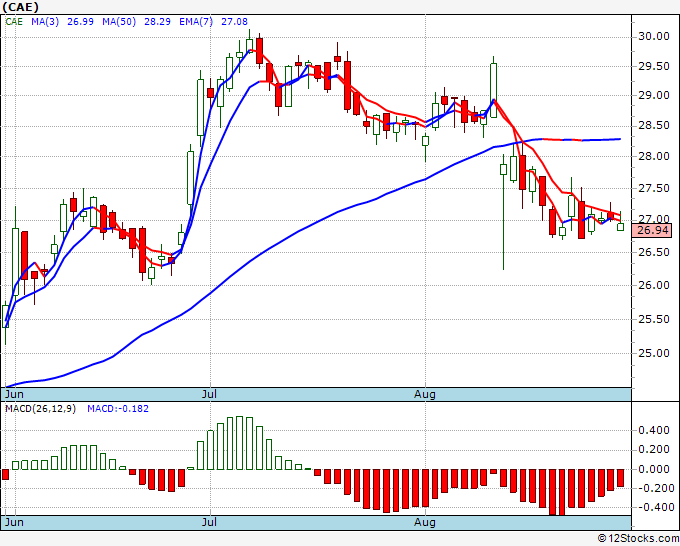Viewport: 680px width, 546px height.
Task: Select the EMA(7) legend label
Action: click(x=196, y=22)
